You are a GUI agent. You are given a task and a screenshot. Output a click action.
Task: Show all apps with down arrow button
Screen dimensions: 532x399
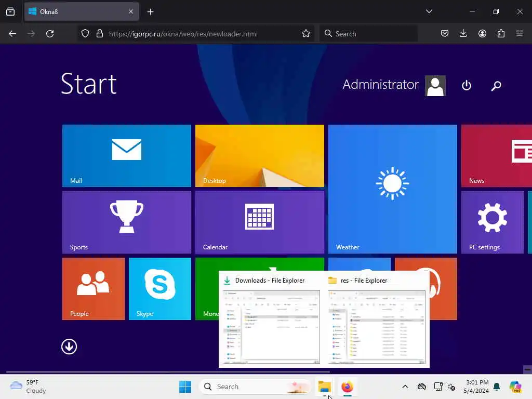pyautogui.click(x=69, y=347)
